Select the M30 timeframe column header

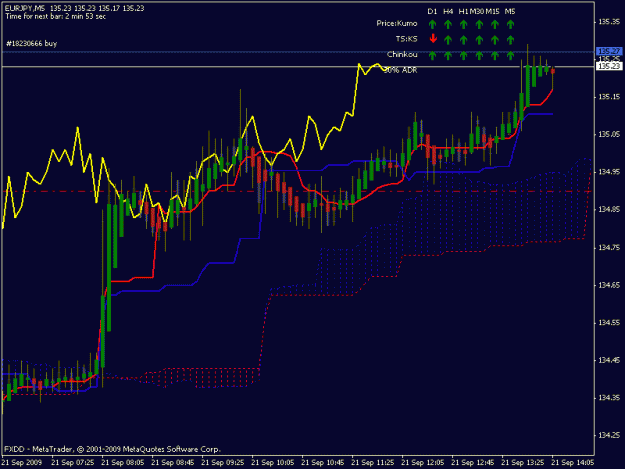click(x=477, y=12)
